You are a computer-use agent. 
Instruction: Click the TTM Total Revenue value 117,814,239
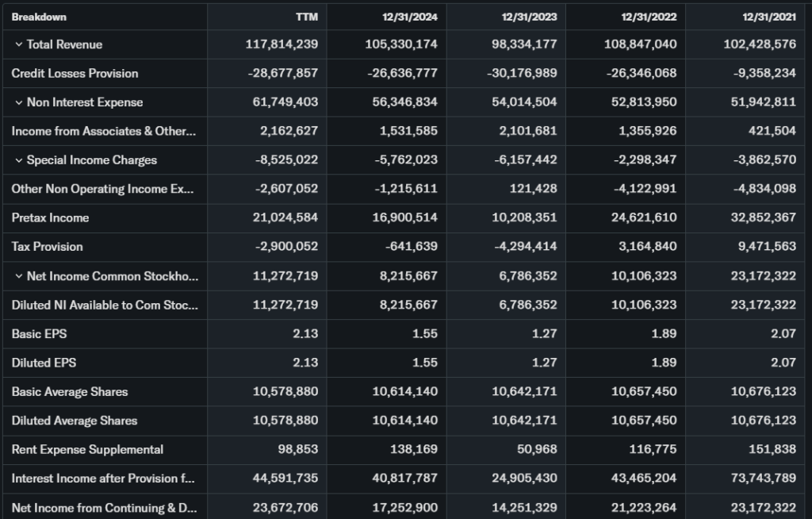tap(282, 44)
